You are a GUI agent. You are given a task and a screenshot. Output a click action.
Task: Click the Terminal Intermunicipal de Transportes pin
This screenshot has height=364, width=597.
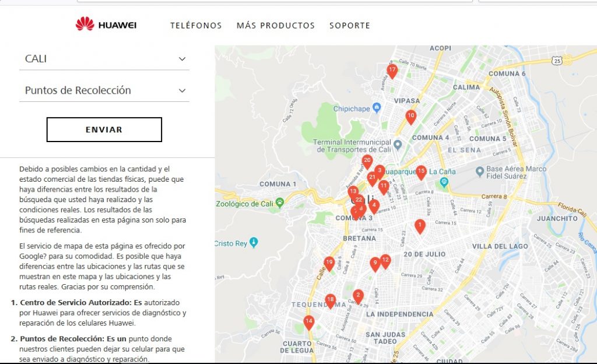pyautogui.click(x=398, y=144)
